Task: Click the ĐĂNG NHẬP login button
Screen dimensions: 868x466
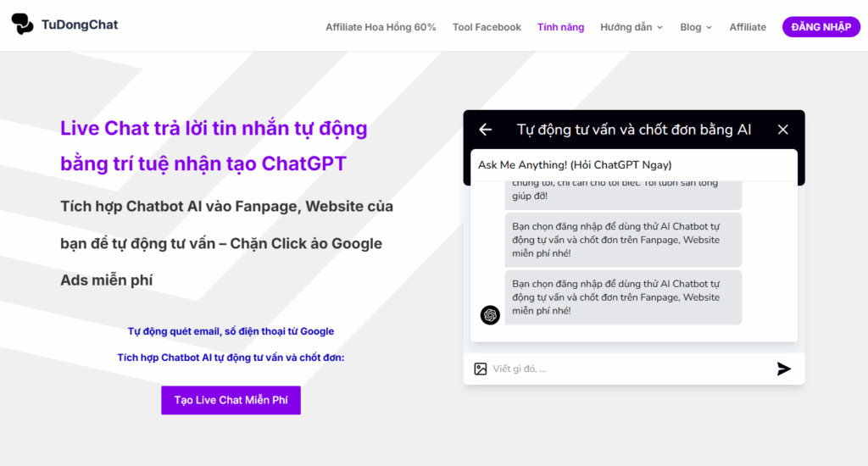Action: pyautogui.click(x=821, y=27)
